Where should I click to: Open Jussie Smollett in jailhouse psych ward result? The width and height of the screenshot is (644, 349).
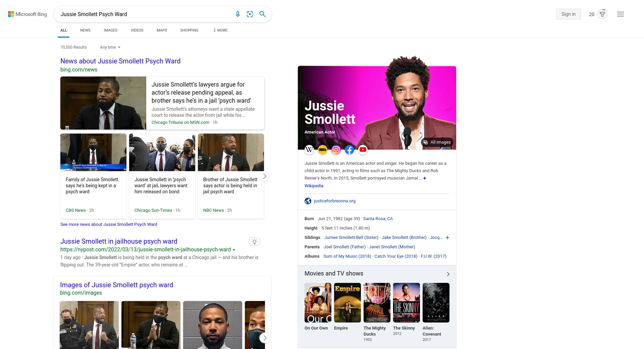(119, 241)
